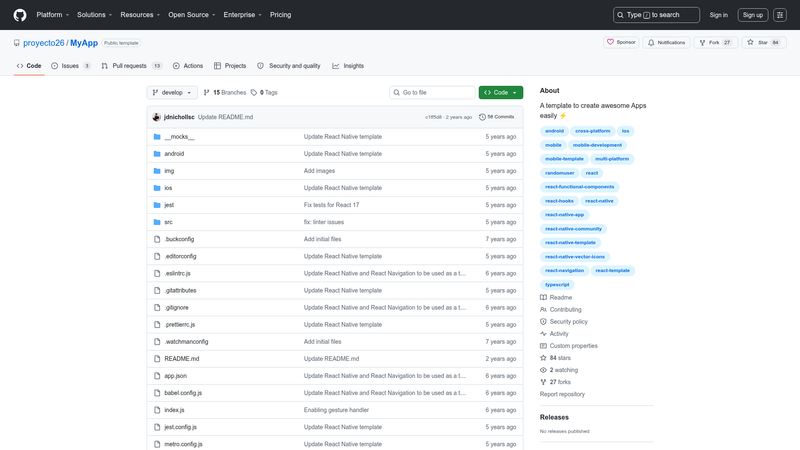
Task: Click the ios folder icon
Action: pos(157,188)
